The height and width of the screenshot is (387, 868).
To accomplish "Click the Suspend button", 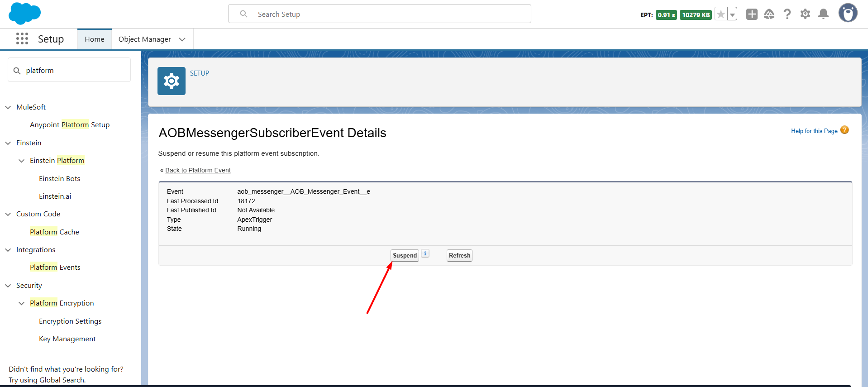I will (x=405, y=255).
